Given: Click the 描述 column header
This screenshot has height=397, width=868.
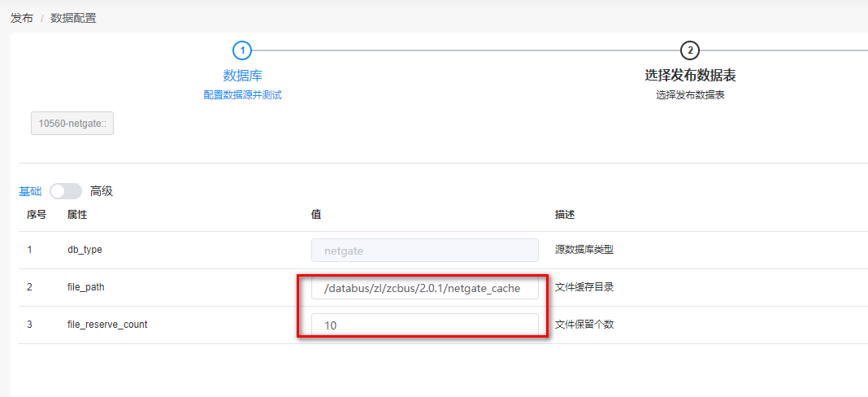Looking at the screenshot, I should coord(565,214).
